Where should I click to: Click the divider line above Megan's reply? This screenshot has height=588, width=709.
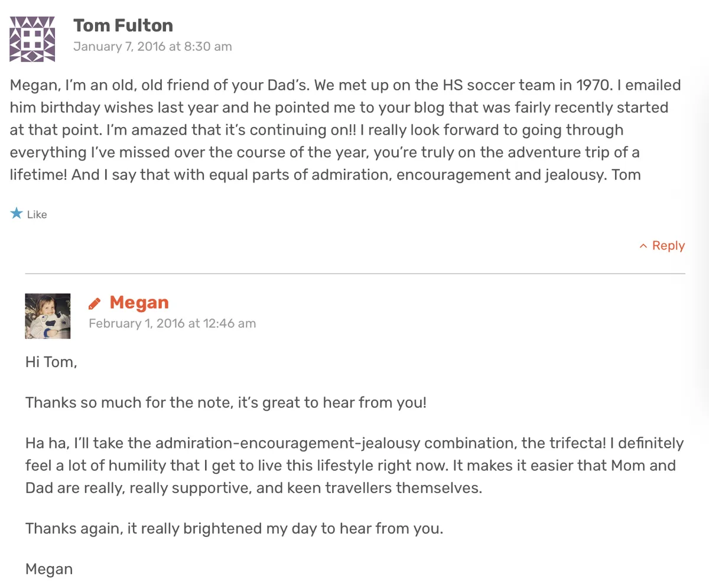[354, 274]
